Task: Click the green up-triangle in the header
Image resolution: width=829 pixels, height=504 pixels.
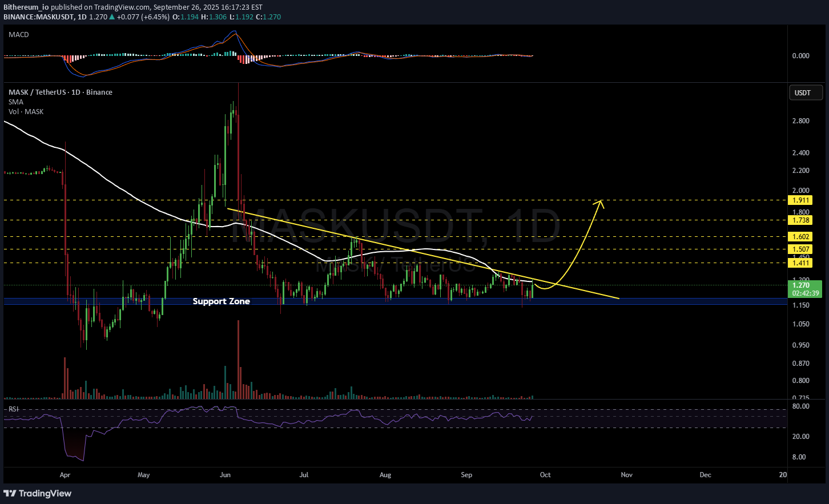Action: click(x=112, y=17)
